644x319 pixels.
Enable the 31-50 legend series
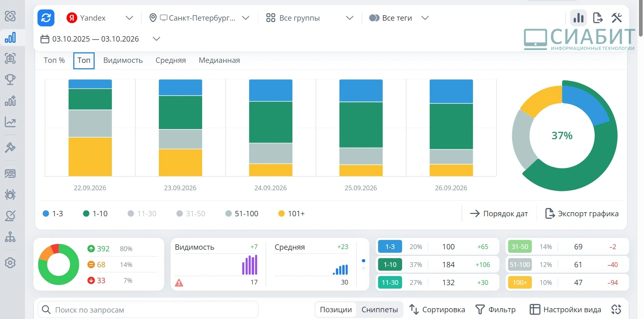(x=191, y=214)
